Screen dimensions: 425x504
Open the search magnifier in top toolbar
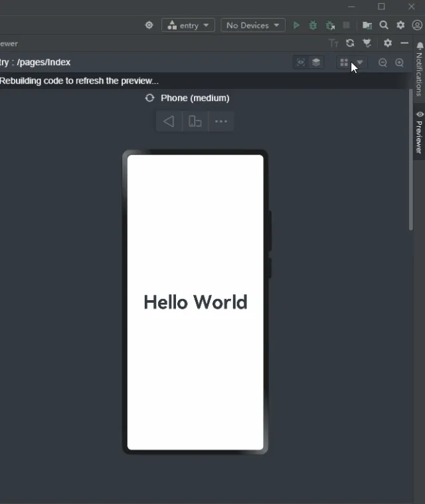(x=384, y=25)
